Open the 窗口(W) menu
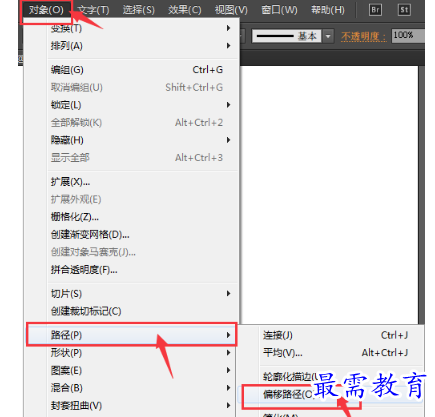The height and width of the screenshot is (417, 435). click(279, 10)
